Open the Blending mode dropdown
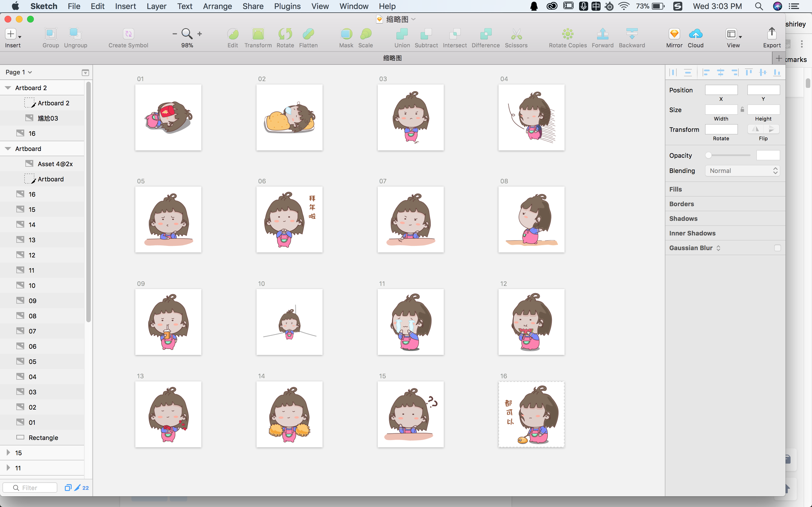 [742, 171]
